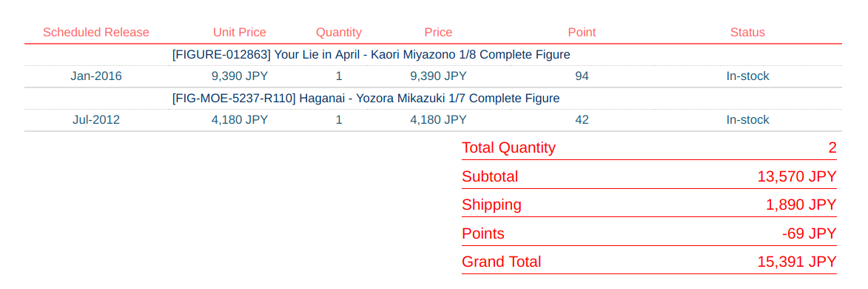868x289 pixels.
Task: Click In-stock status of Kaori Miyazono figure
Action: tap(747, 76)
